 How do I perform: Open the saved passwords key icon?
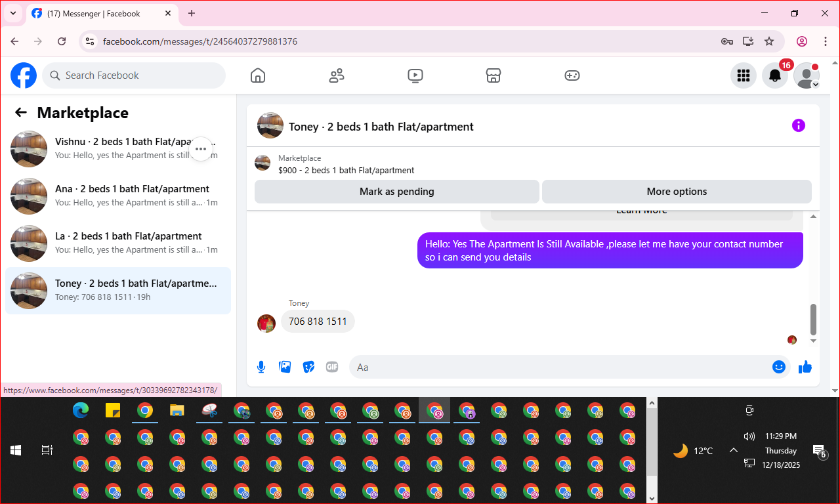(x=727, y=41)
